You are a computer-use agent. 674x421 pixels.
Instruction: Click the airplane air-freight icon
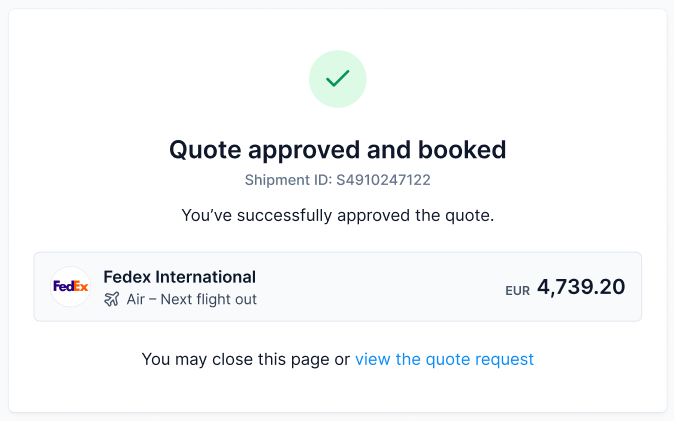(112, 299)
